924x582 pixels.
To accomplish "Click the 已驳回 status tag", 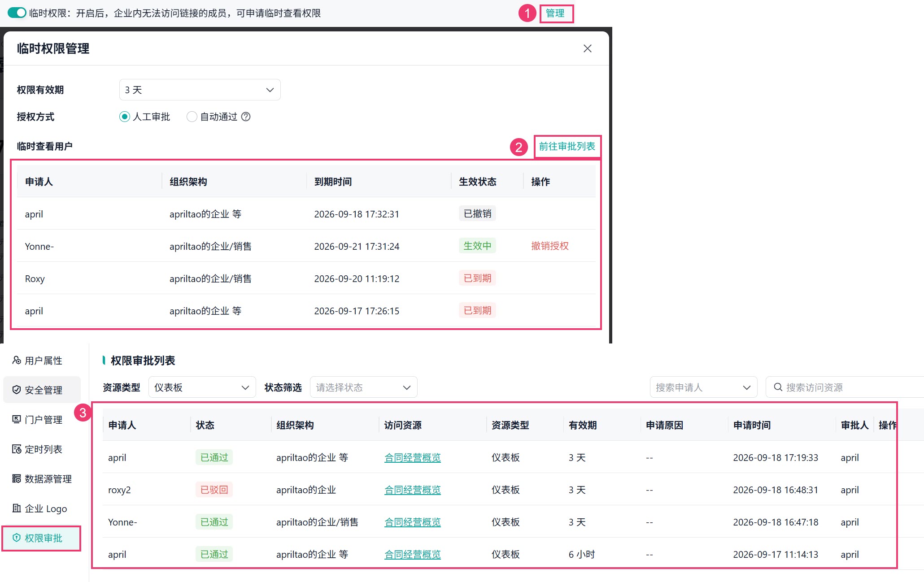I will pos(214,490).
